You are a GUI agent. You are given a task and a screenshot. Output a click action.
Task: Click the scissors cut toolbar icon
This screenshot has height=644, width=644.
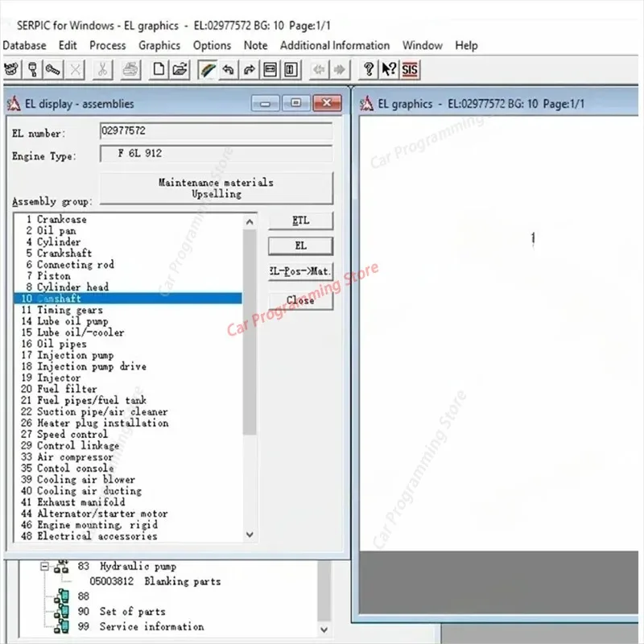[102, 69]
